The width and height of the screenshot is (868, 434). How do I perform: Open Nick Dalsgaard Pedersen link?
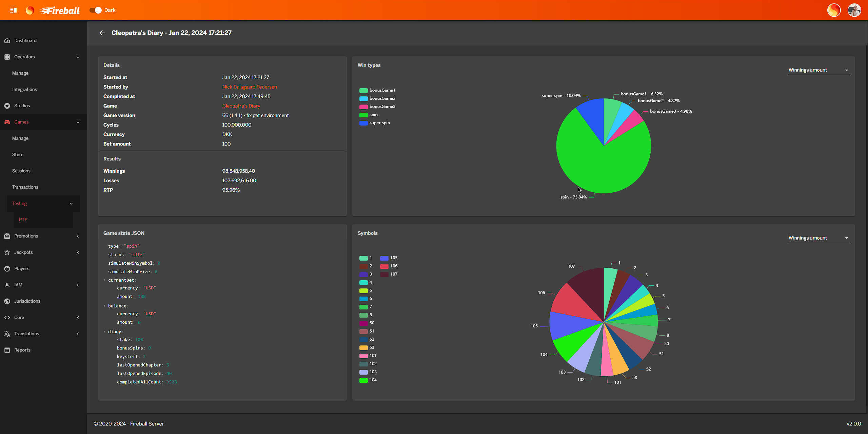pos(250,87)
